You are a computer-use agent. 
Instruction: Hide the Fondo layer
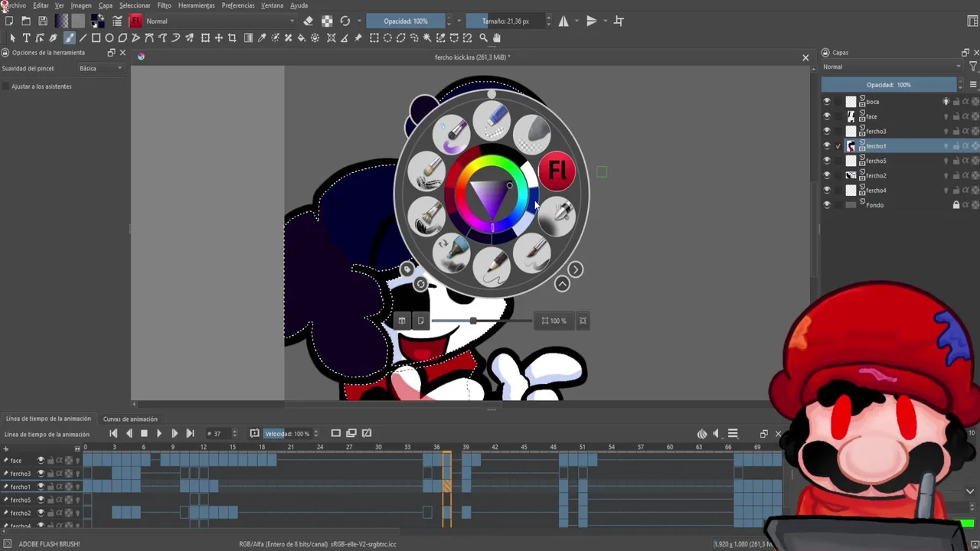point(826,205)
